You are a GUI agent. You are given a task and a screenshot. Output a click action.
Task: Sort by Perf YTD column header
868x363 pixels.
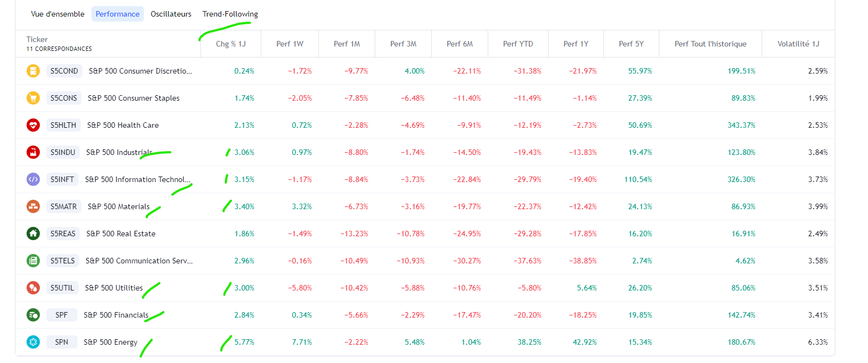(518, 44)
